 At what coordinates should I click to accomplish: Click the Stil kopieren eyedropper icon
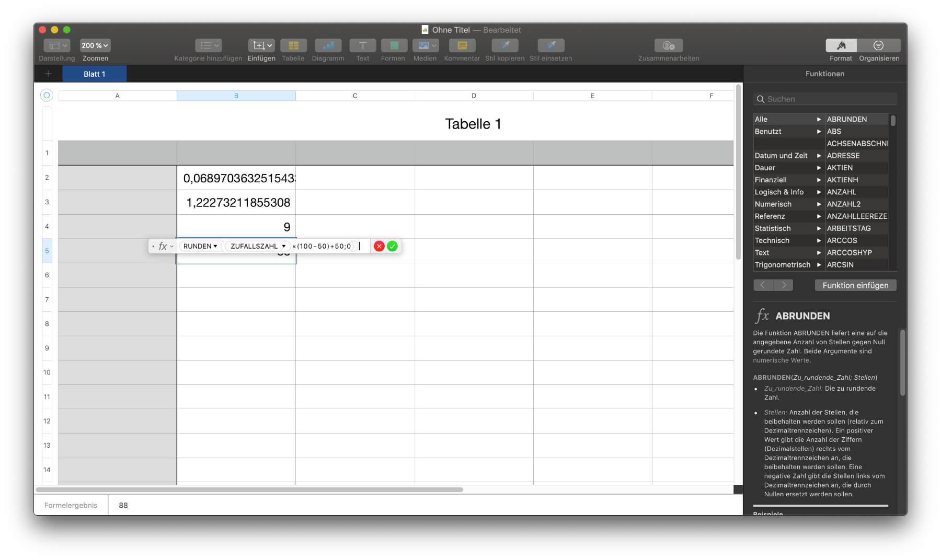click(504, 46)
